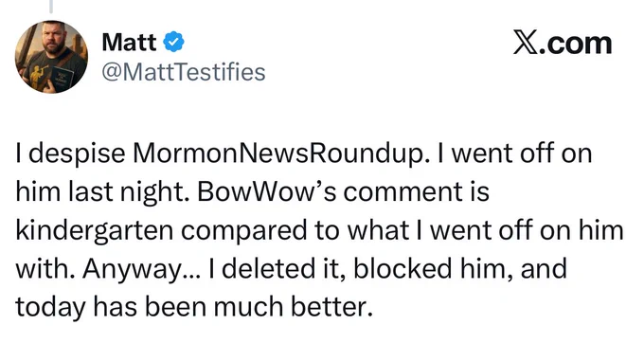Select the word MormonNewsRoundup in the tweet
644x343 pixels.
(278, 154)
